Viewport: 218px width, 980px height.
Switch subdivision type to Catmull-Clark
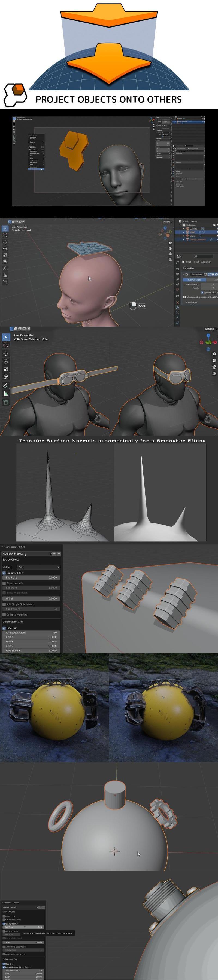(195, 280)
